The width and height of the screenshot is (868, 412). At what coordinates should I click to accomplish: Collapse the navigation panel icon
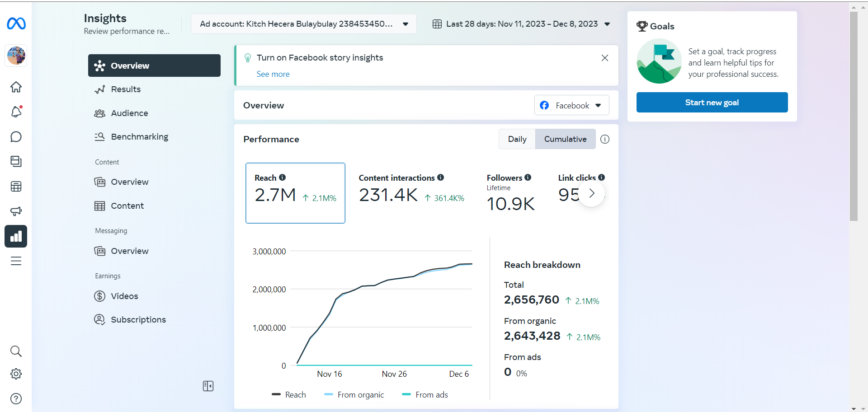coord(208,386)
